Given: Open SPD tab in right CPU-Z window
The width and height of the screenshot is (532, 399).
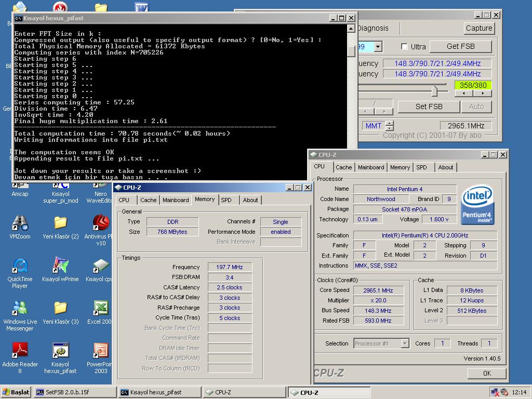Looking at the screenshot, I should pos(421,167).
